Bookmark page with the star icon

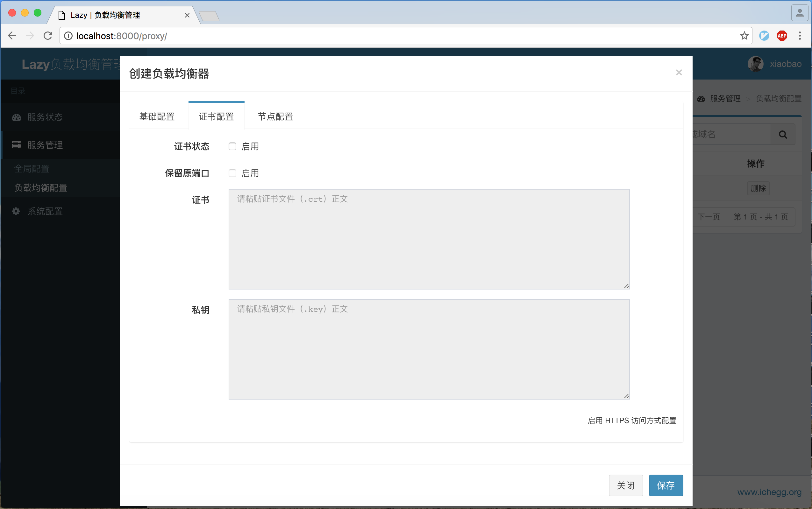pyautogui.click(x=744, y=36)
